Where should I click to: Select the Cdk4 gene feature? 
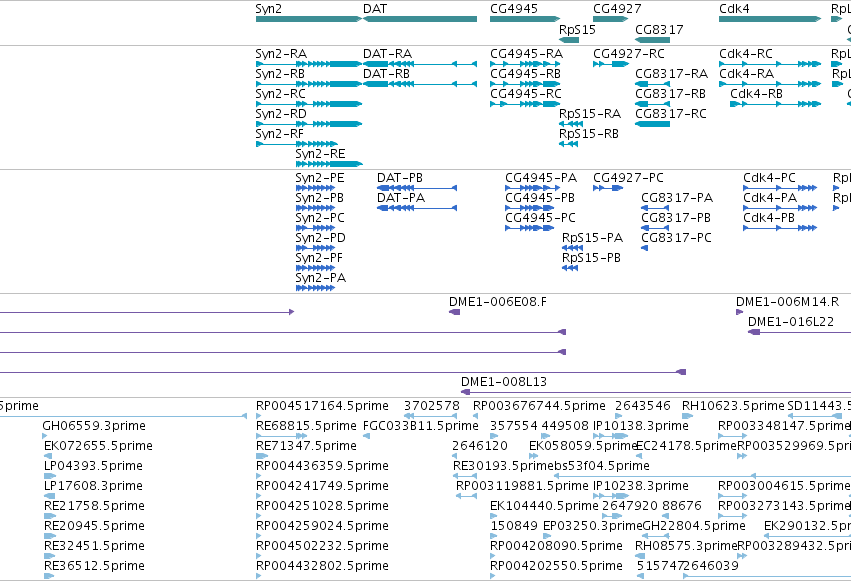coord(770,19)
